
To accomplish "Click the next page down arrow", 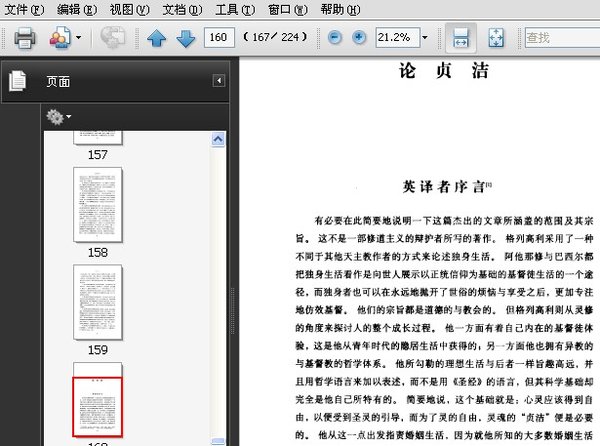I will 185,39.
